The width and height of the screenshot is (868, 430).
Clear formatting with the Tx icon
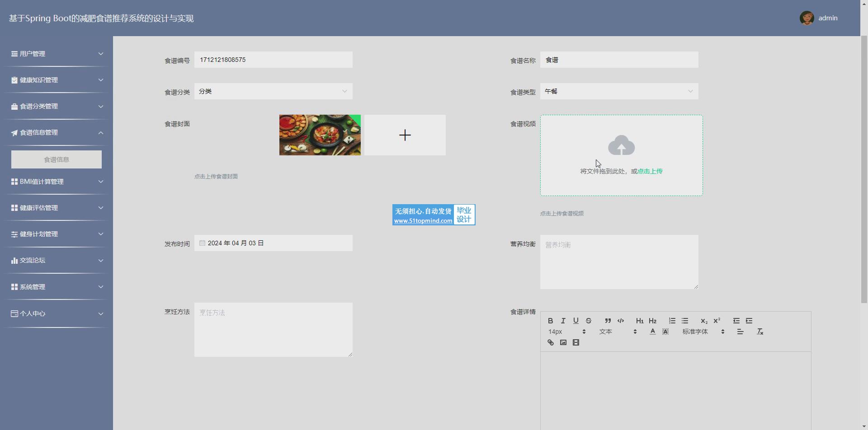point(760,332)
